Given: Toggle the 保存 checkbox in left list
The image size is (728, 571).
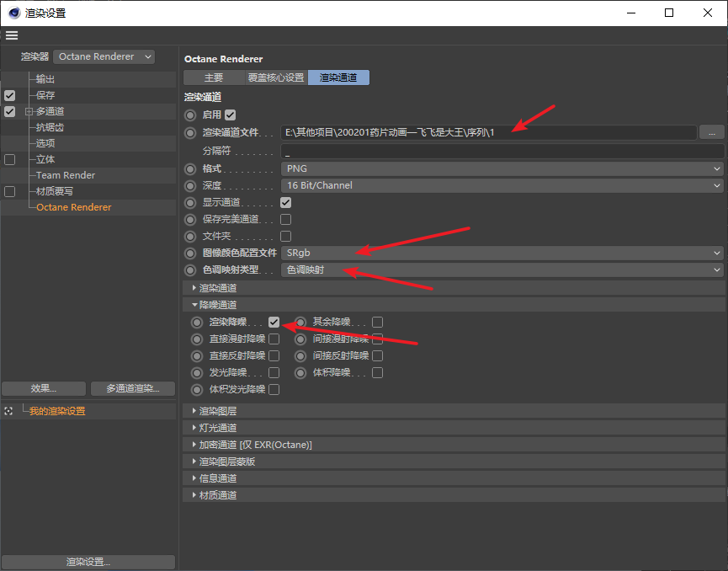Looking at the screenshot, I should pyautogui.click(x=10, y=96).
